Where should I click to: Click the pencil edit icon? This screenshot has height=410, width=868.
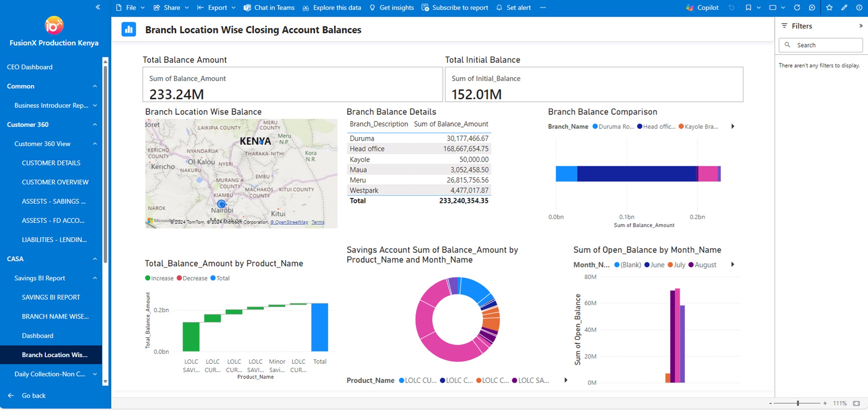point(844,7)
